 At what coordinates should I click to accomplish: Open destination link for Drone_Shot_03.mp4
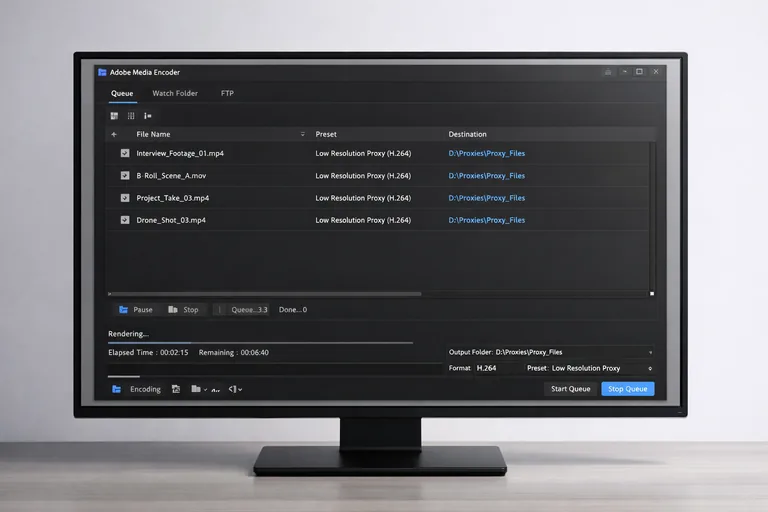pos(486,220)
